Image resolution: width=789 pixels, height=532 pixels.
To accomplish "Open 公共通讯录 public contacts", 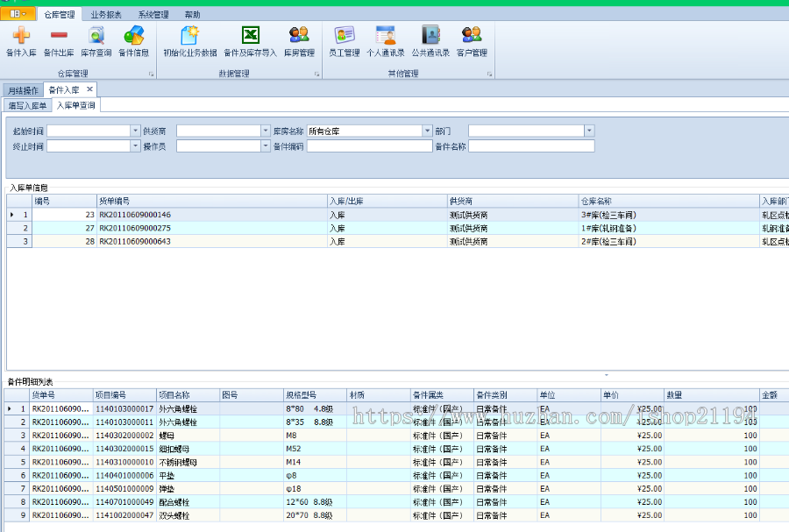I will point(430,42).
